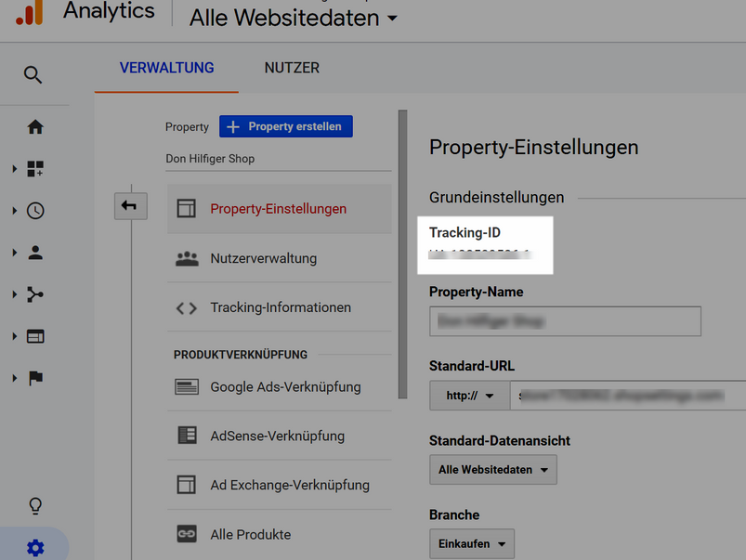This screenshot has height=560, width=746.
Task: Click the Nutzerverwaltung people icon
Action: [187, 258]
